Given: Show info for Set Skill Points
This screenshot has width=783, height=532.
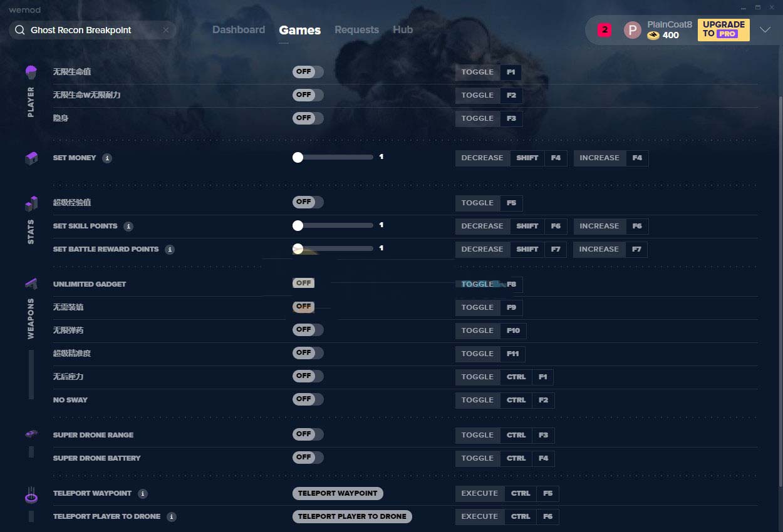Looking at the screenshot, I should pos(128,226).
